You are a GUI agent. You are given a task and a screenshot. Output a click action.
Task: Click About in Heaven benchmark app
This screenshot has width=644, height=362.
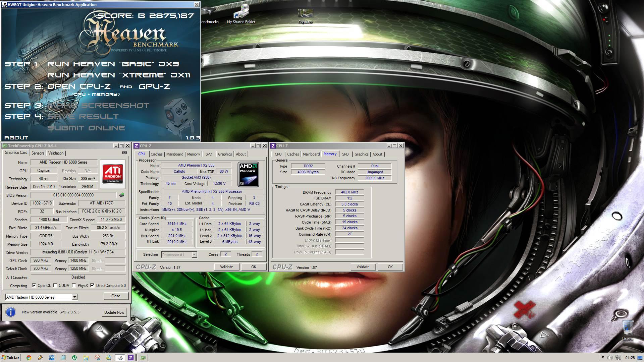16,138
